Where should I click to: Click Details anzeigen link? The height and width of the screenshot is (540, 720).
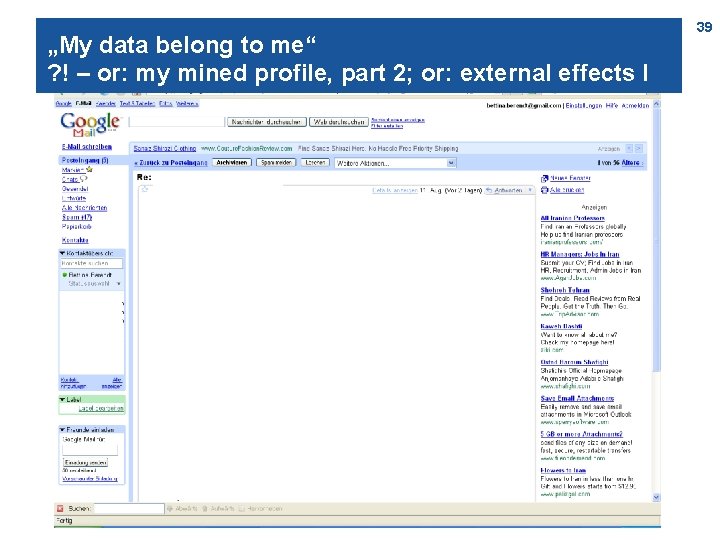(x=394, y=190)
